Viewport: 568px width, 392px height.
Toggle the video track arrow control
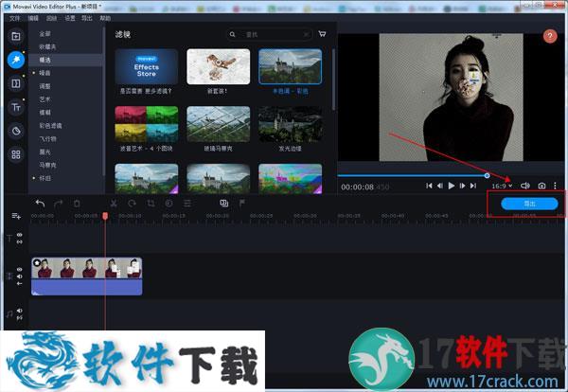20,283
